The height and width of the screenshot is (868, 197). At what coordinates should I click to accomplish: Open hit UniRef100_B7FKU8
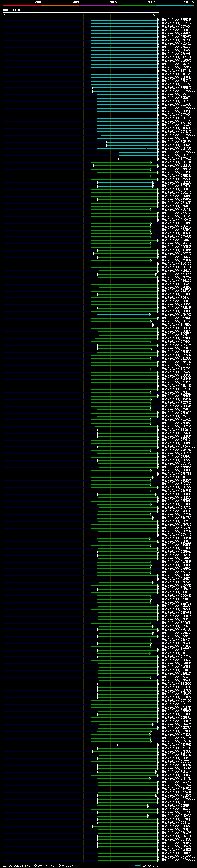(x=177, y=20)
